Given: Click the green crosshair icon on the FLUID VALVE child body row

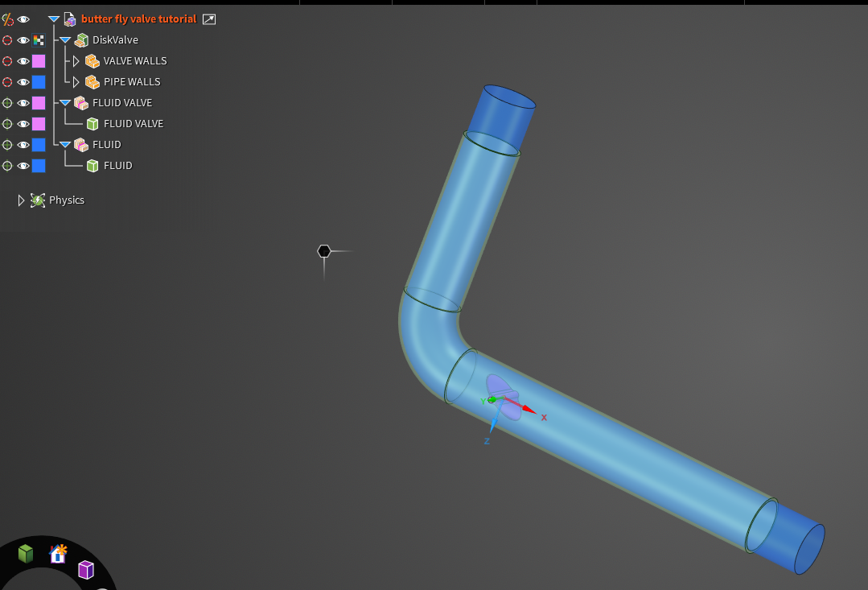Looking at the screenshot, I should click(x=7, y=123).
